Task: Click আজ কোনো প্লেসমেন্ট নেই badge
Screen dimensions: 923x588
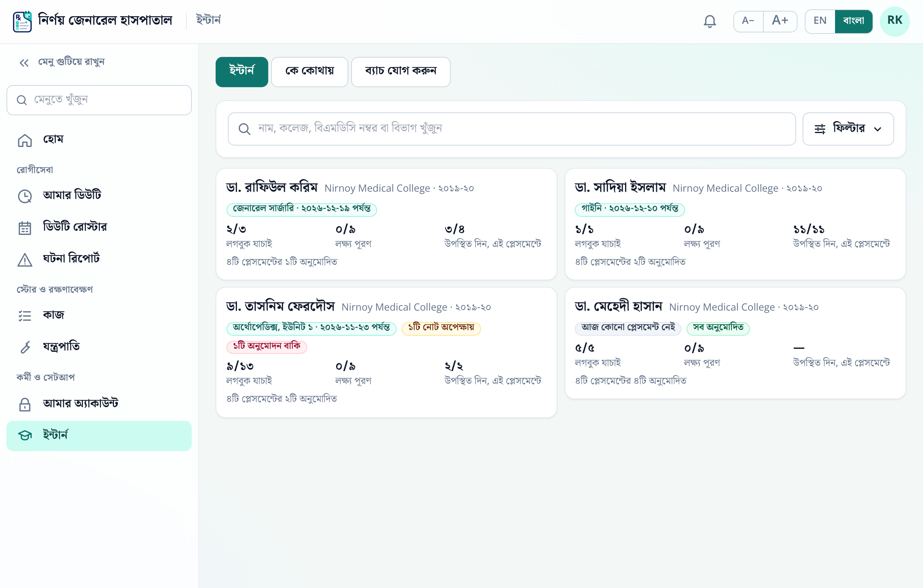Action: (628, 328)
